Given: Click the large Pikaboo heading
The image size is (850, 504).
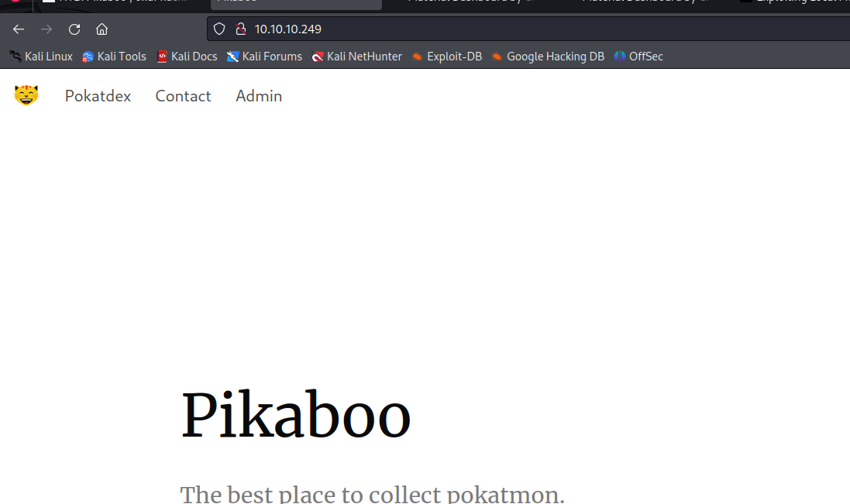Looking at the screenshot, I should click(x=295, y=417).
